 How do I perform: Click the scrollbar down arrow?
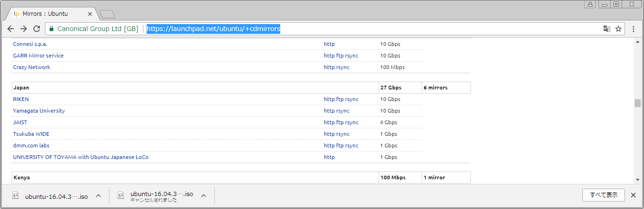coord(638,180)
